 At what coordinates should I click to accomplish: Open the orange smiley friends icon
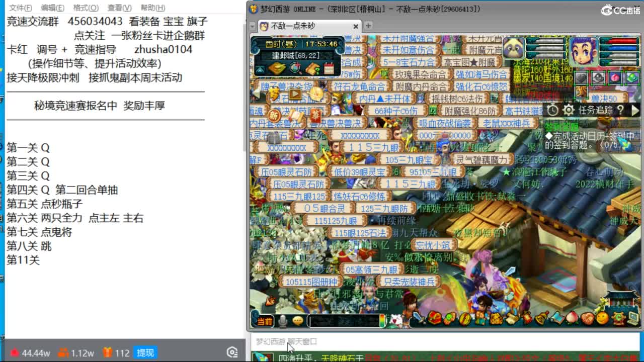pos(602,318)
